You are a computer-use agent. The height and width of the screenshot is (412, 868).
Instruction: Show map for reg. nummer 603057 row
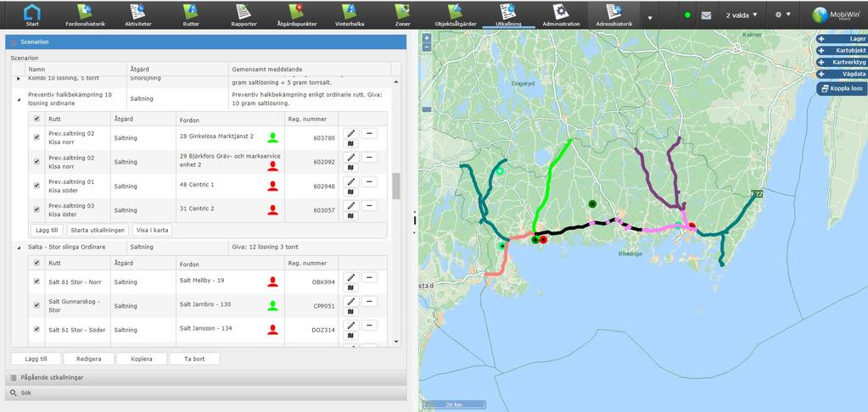351,216
